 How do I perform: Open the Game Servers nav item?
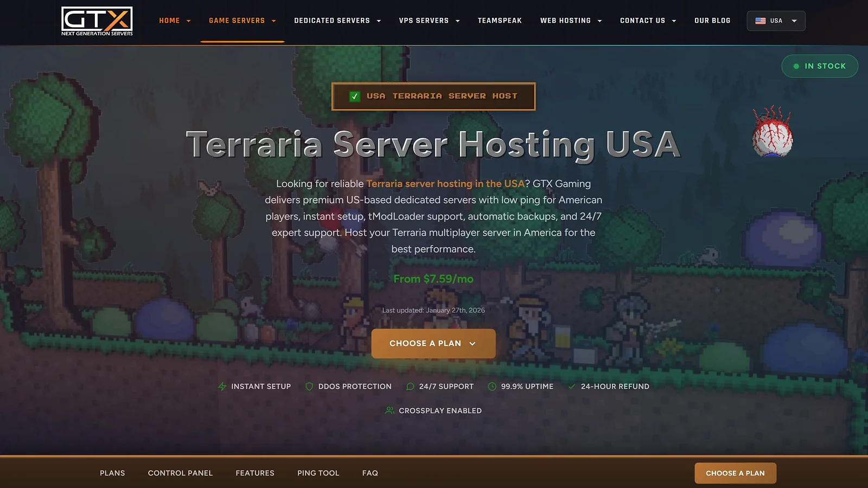coord(237,21)
